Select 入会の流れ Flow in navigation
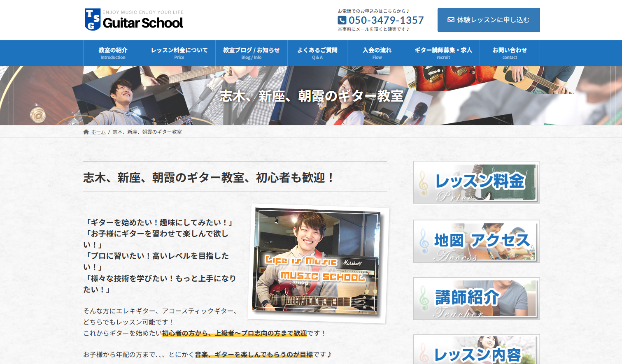622x364 pixels. (377, 53)
